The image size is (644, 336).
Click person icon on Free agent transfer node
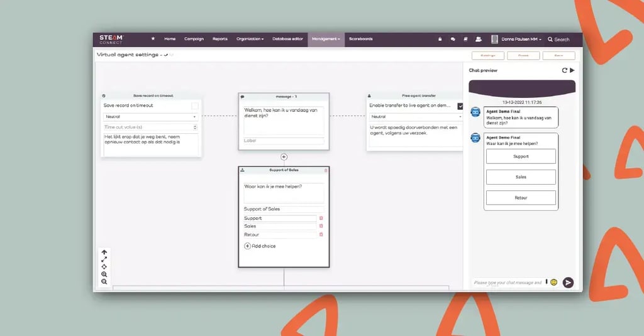369,95
